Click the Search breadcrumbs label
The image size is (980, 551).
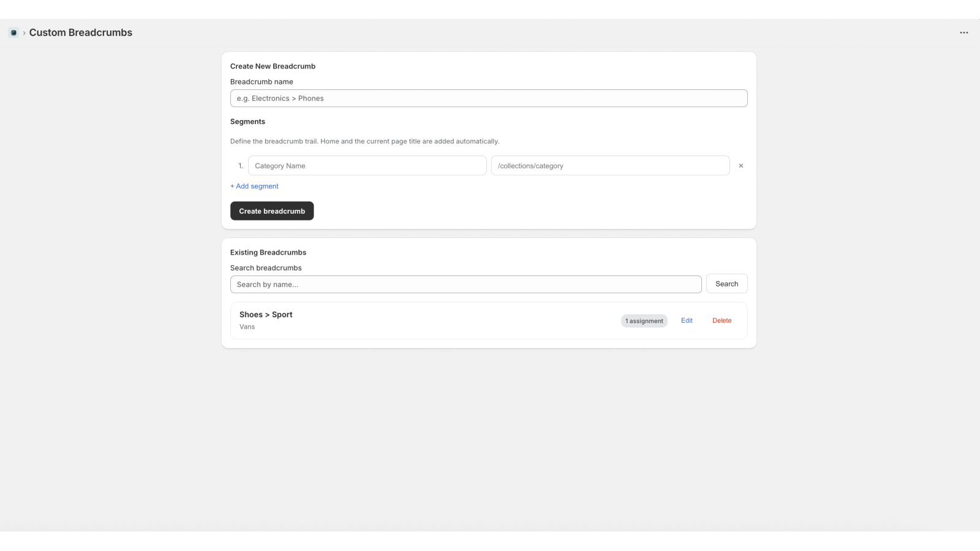(266, 268)
